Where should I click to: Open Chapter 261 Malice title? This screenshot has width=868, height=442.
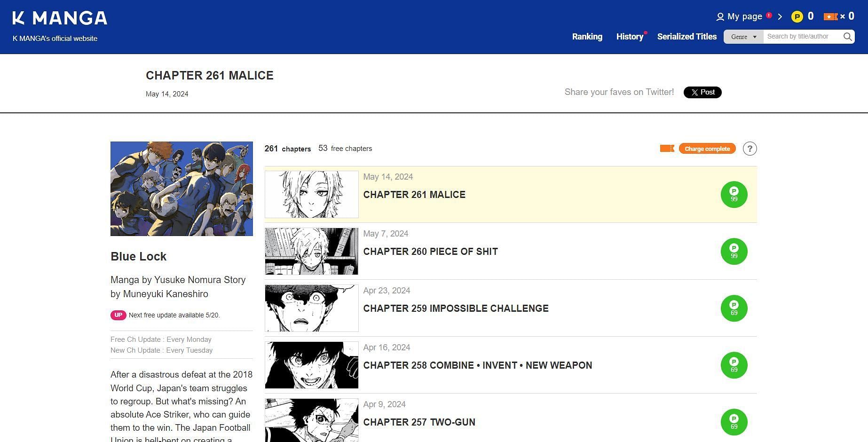[x=414, y=195]
